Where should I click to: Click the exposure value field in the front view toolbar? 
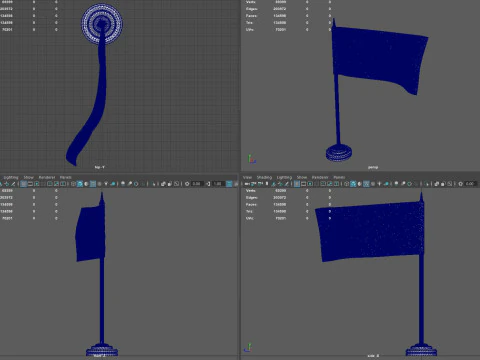pyautogui.click(x=197, y=184)
